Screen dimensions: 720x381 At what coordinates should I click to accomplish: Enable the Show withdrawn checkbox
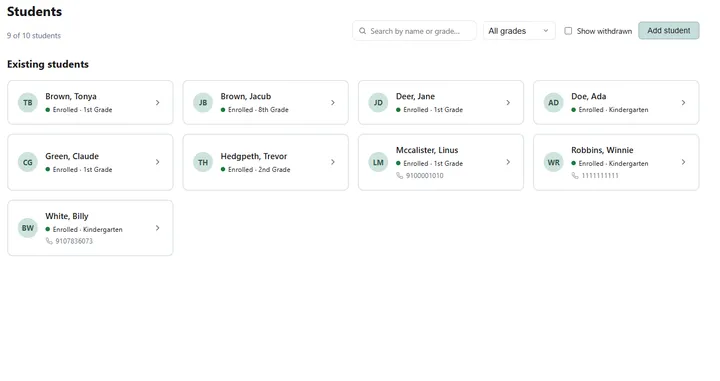click(568, 31)
